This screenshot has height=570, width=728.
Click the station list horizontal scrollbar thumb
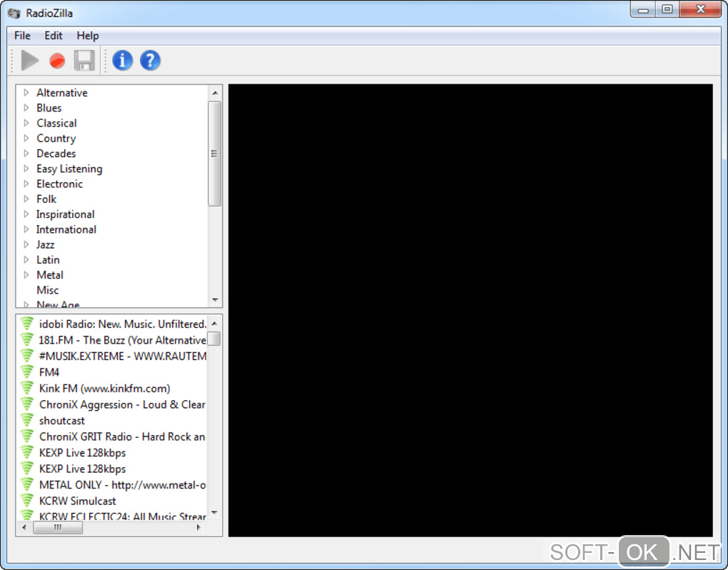pos(58,527)
